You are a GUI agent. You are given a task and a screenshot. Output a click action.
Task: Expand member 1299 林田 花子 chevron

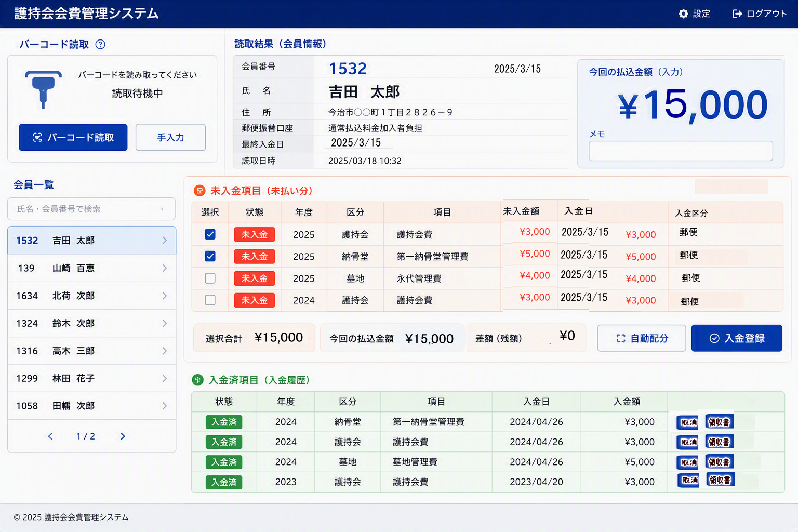(164, 378)
